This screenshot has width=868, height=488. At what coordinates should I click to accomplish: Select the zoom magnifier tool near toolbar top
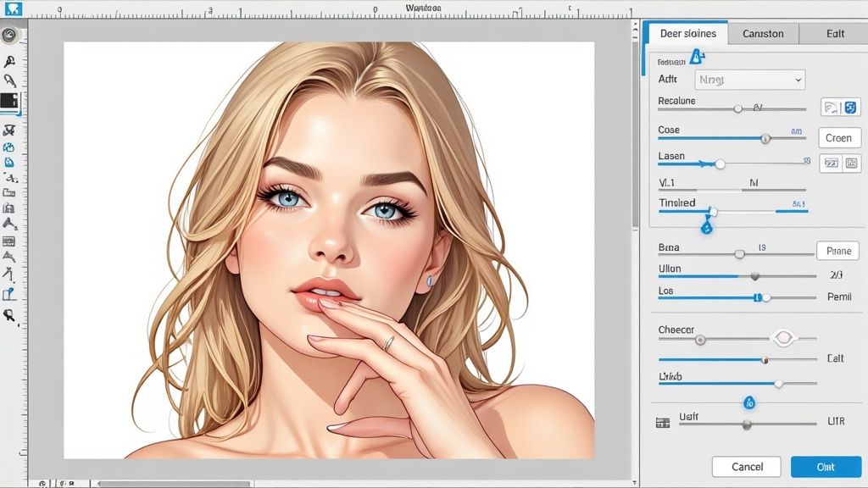click(x=8, y=61)
